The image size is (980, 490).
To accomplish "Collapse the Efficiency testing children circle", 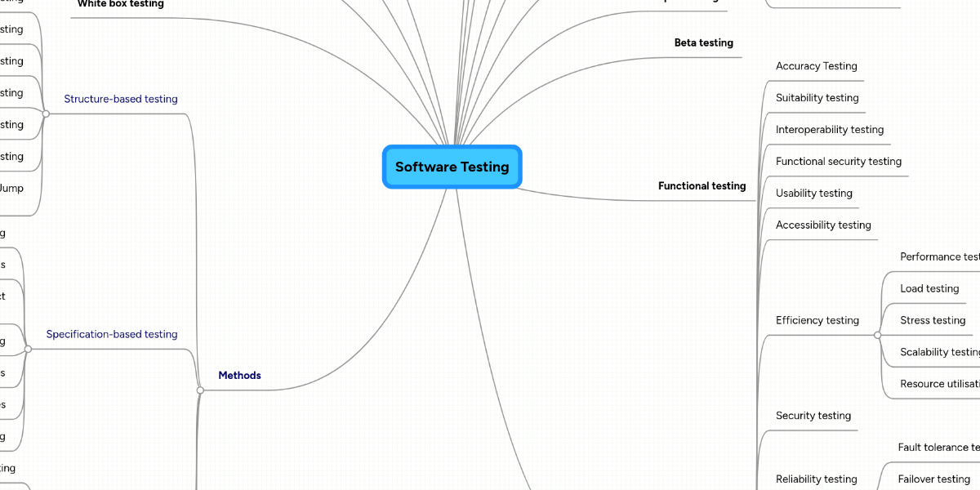I will click(x=877, y=335).
